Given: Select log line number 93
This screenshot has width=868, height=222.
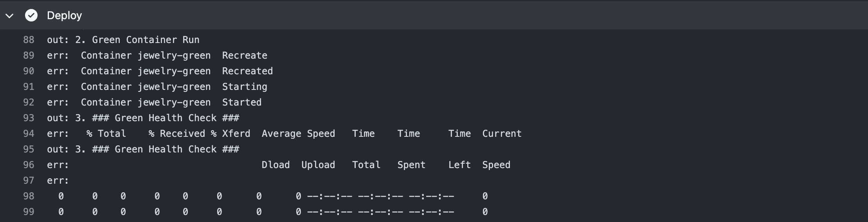Looking at the screenshot, I should [29, 118].
